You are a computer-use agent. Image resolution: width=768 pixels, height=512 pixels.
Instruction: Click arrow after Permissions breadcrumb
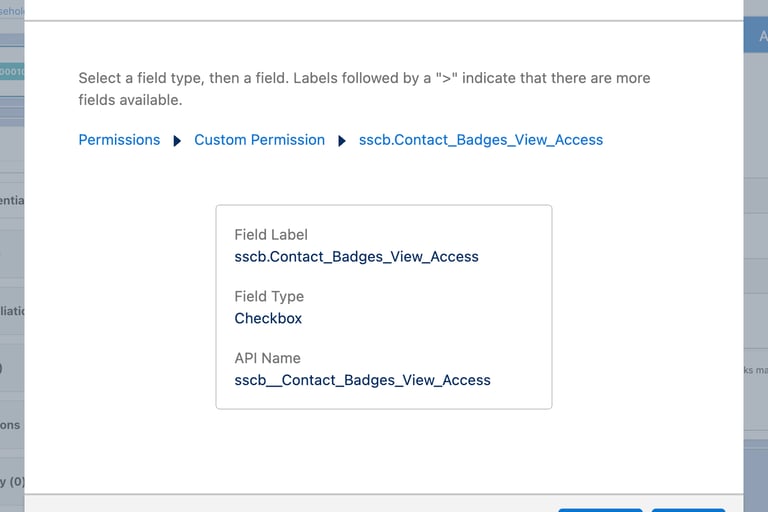coord(177,141)
